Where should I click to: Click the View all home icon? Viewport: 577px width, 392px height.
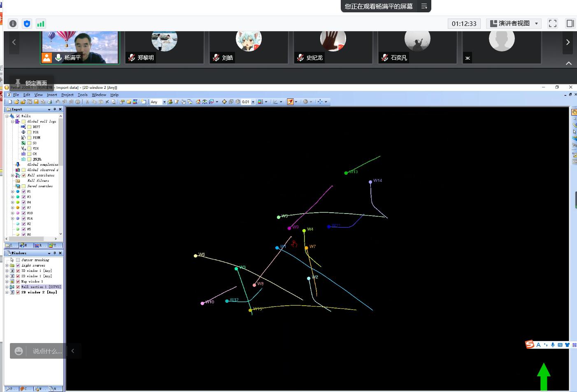tap(198, 102)
